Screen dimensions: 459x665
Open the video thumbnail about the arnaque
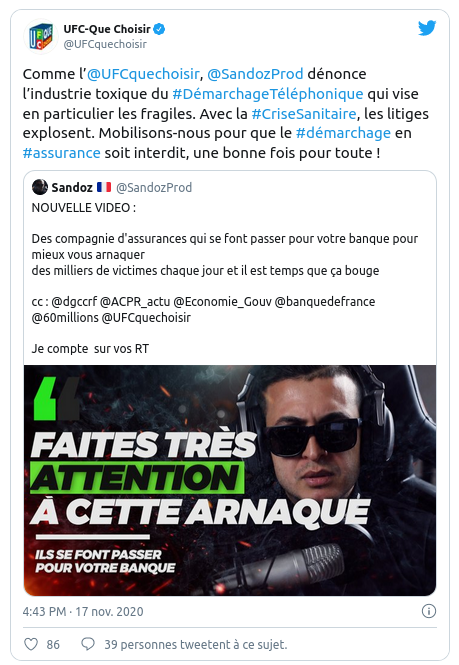coord(230,480)
